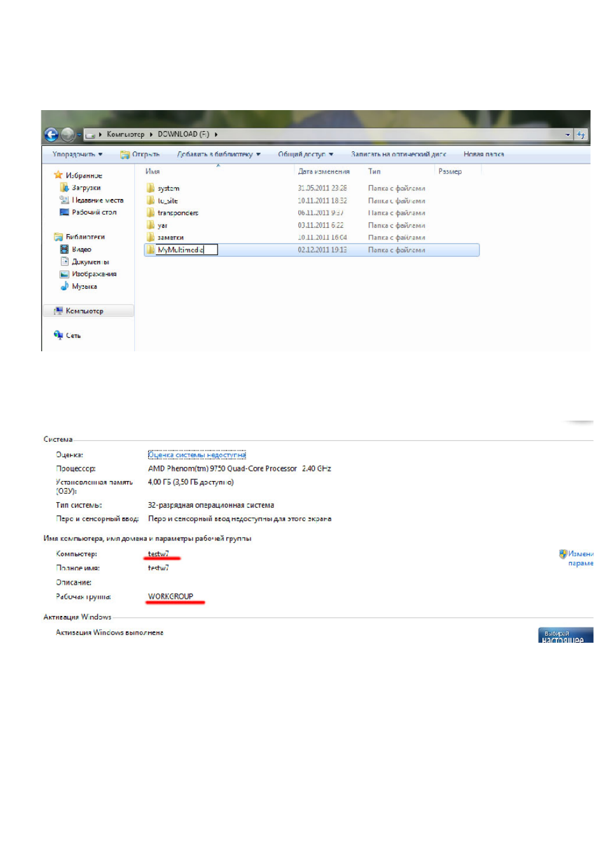Click Изменить параметры link with shield
This screenshot has height=868, width=606.
(581, 558)
